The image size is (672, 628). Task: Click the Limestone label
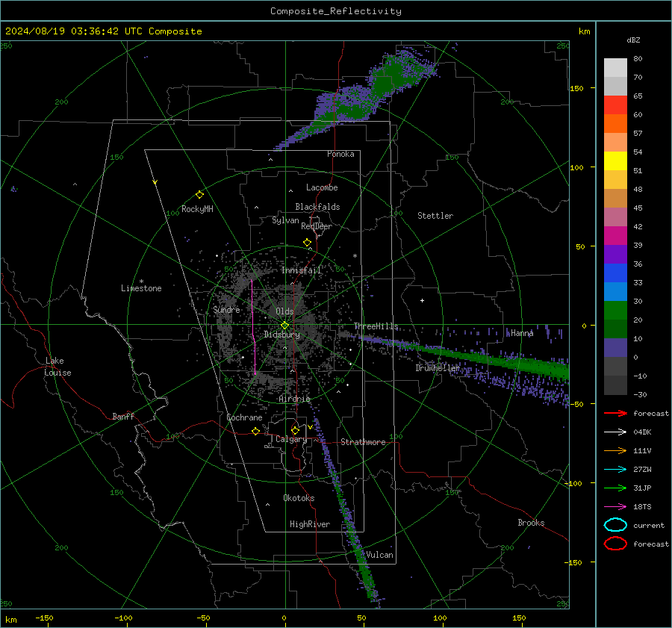click(x=141, y=288)
